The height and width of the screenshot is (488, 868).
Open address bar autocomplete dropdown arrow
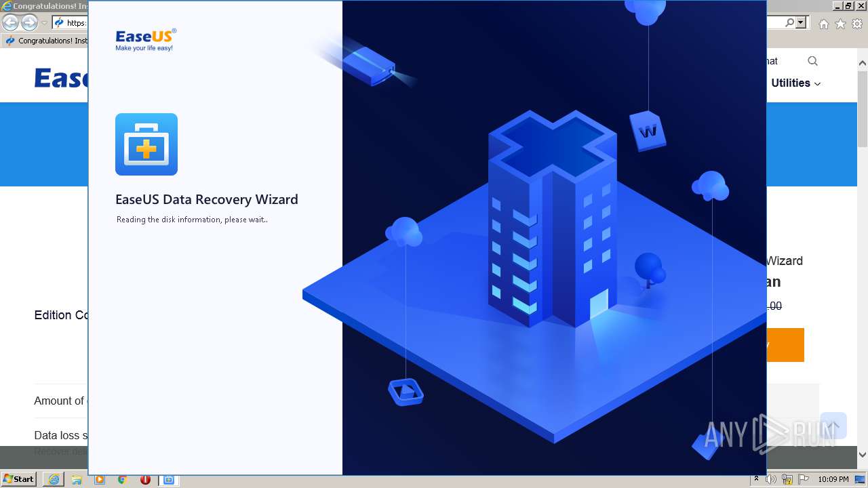point(801,22)
